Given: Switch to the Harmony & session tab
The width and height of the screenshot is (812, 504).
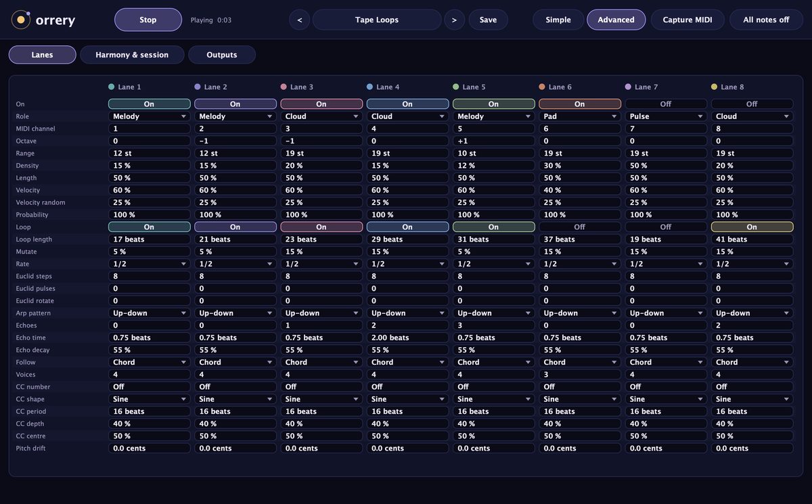Looking at the screenshot, I should [132, 55].
